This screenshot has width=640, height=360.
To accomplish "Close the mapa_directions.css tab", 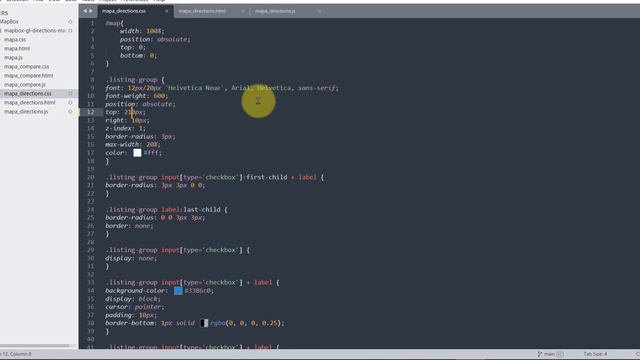I will [x=167, y=11].
